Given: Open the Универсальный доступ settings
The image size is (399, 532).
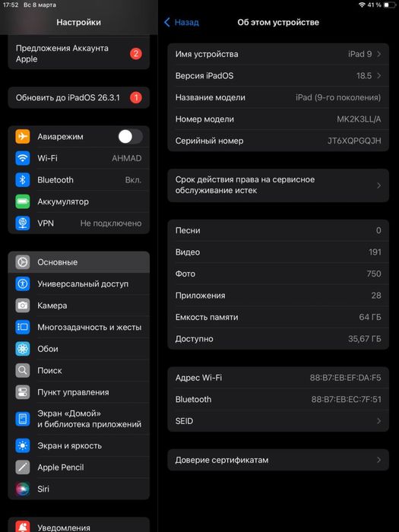Looking at the screenshot, I should coord(79,283).
